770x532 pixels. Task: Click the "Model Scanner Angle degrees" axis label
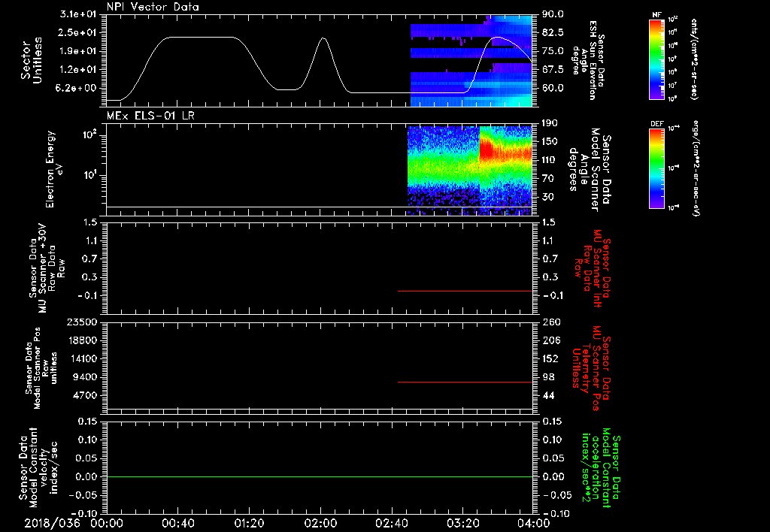[x=589, y=169]
